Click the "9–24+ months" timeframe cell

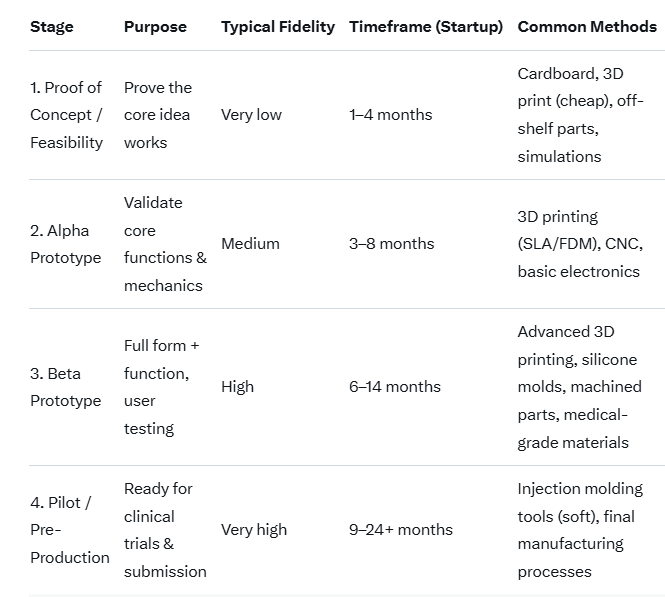click(401, 530)
